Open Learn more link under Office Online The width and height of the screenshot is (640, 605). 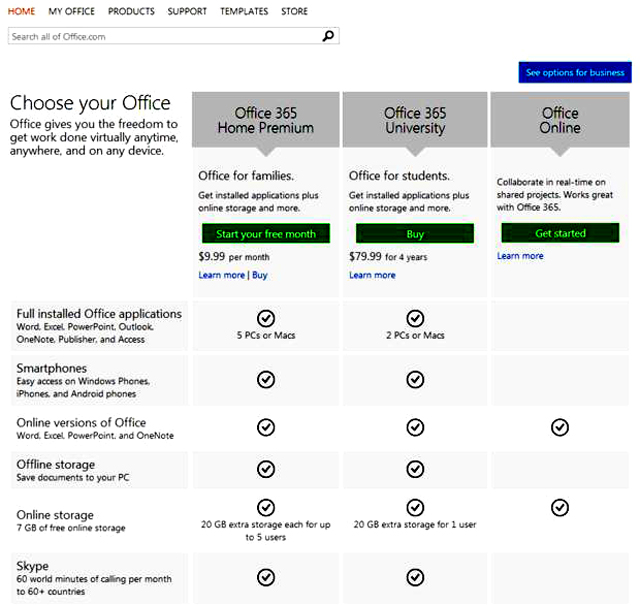click(520, 256)
